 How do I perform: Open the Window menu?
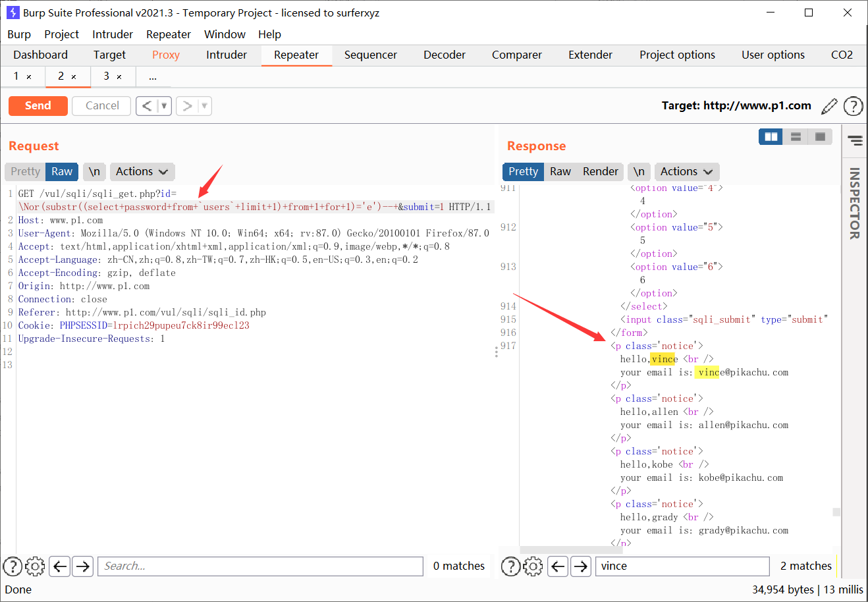coord(225,34)
